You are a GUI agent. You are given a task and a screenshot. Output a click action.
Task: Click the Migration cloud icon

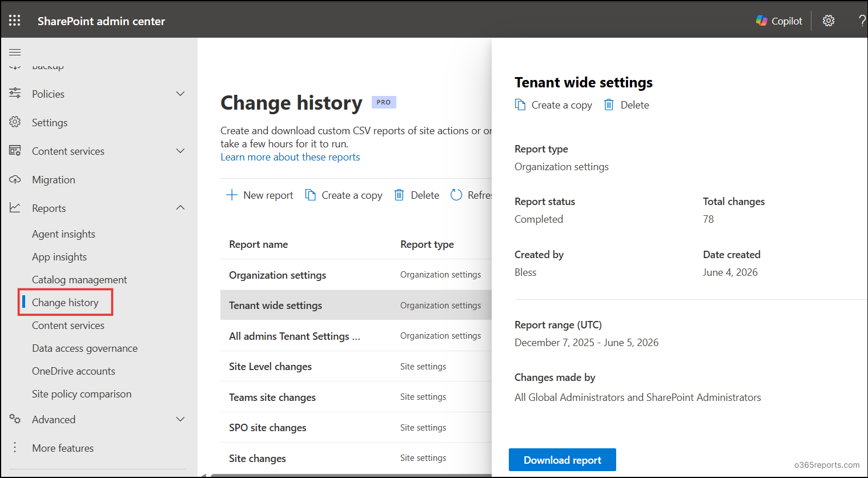click(15, 179)
